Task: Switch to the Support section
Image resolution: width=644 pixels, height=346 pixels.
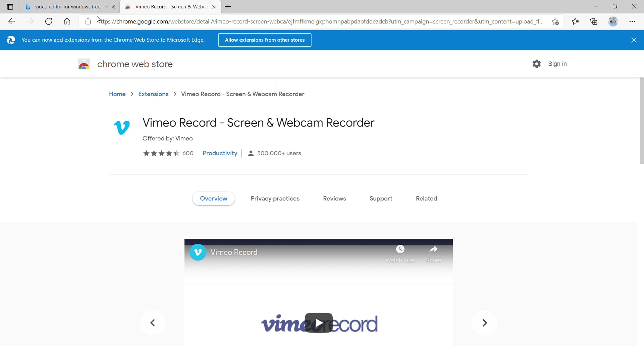Action: coord(381,198)
